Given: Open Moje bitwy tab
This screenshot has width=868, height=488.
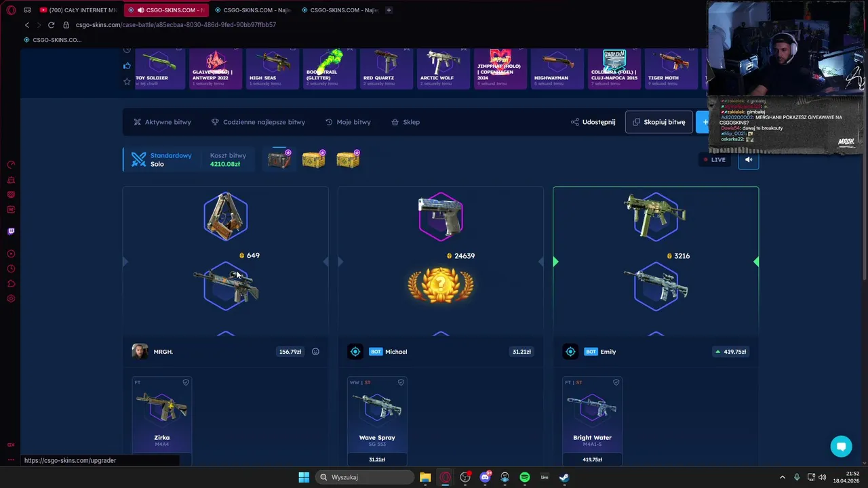Looking at the screenshot, I should tap(348, 122).
